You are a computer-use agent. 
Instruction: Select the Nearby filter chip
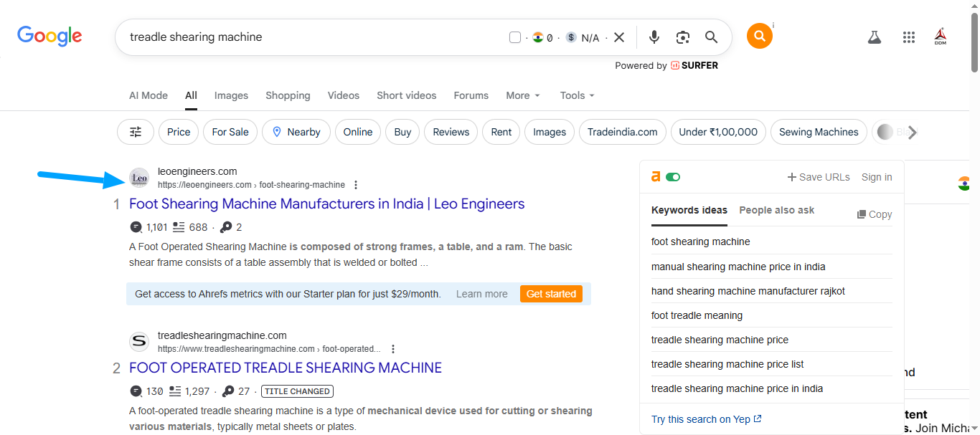point(296,132)
